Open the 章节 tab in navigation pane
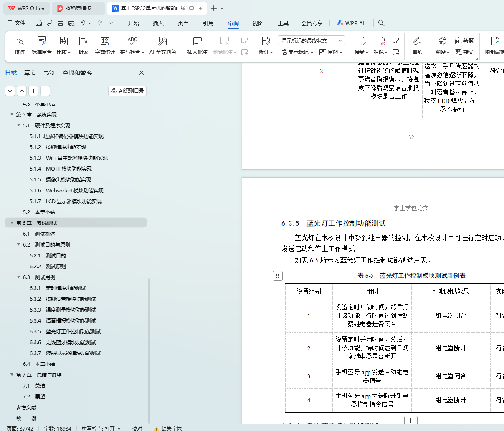504x431 pixels. tap(30, 73)
